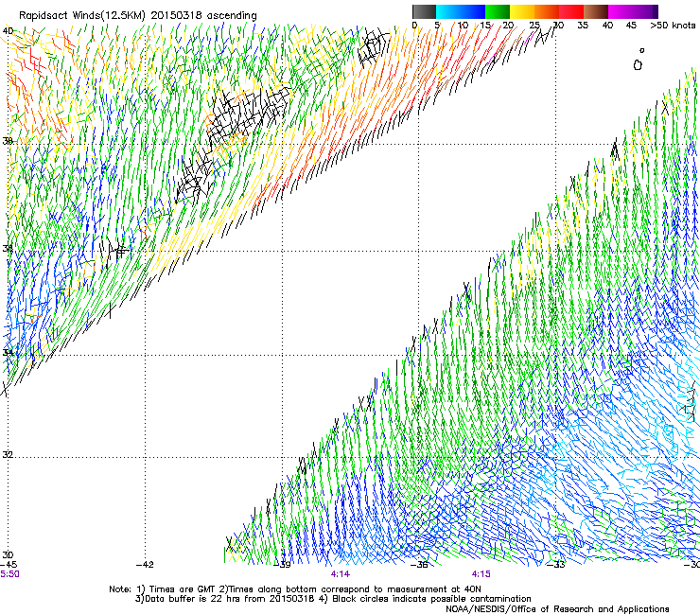Click the longitude axis label '-36'
700x615 pixels.
(x=419, y=565)
